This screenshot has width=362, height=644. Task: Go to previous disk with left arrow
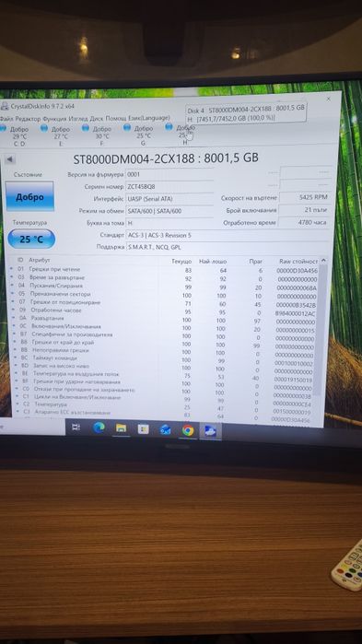tap(9, 159)
